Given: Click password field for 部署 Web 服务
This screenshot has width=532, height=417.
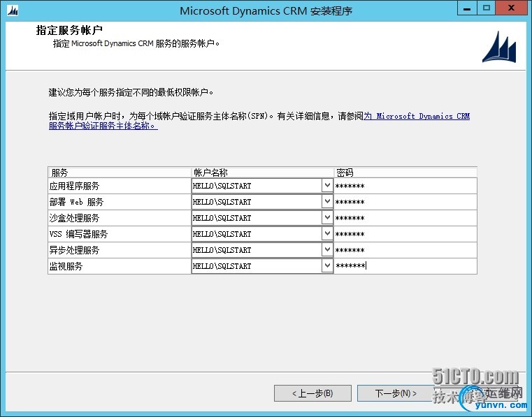Looking at the screenshot, I should tap(405, 202).
